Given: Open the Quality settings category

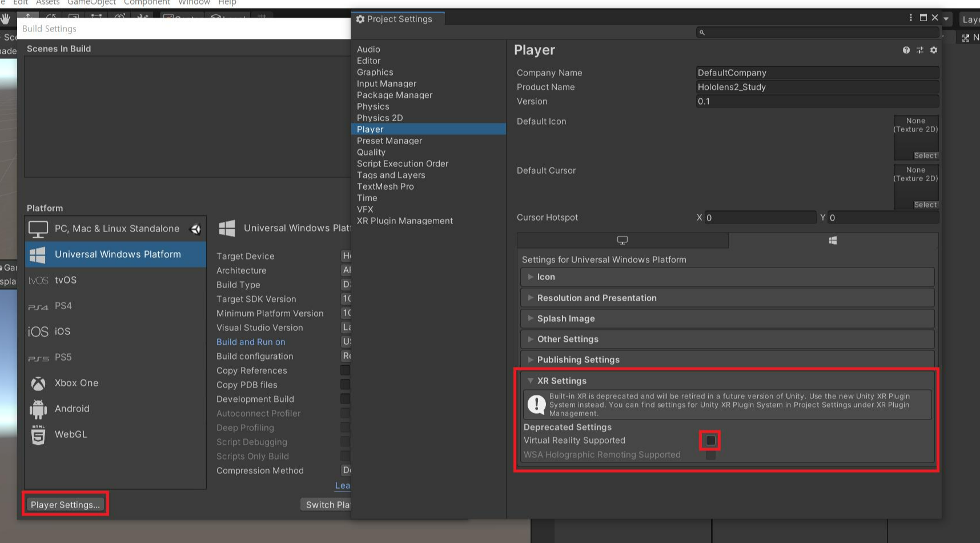Looking at the screenshot, I should click(428, 152).
